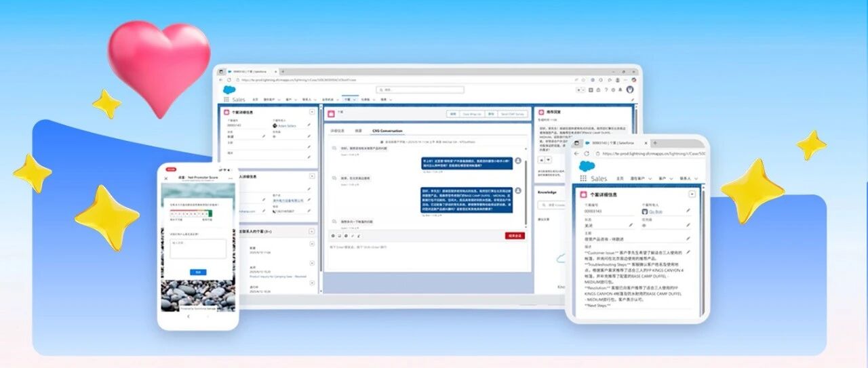Open a new browser tab in the tablet window
868x368 pixels.
point(655,143)
